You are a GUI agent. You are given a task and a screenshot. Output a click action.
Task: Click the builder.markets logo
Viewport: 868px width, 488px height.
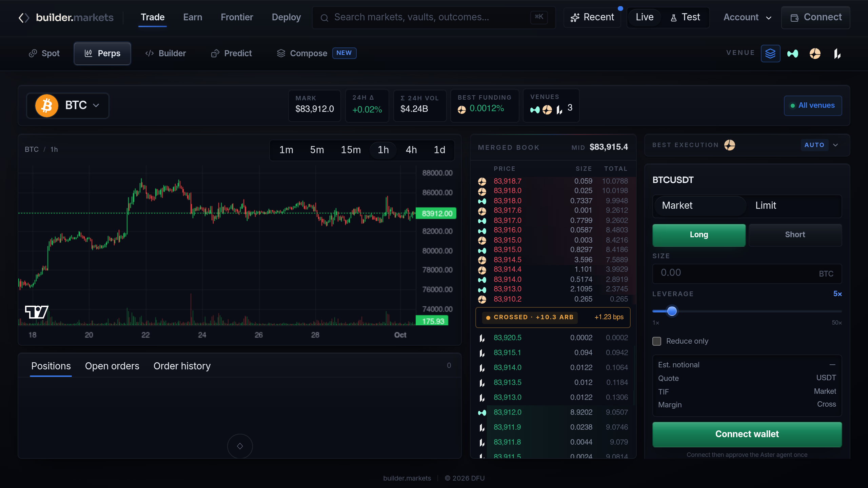coord(66,18)
